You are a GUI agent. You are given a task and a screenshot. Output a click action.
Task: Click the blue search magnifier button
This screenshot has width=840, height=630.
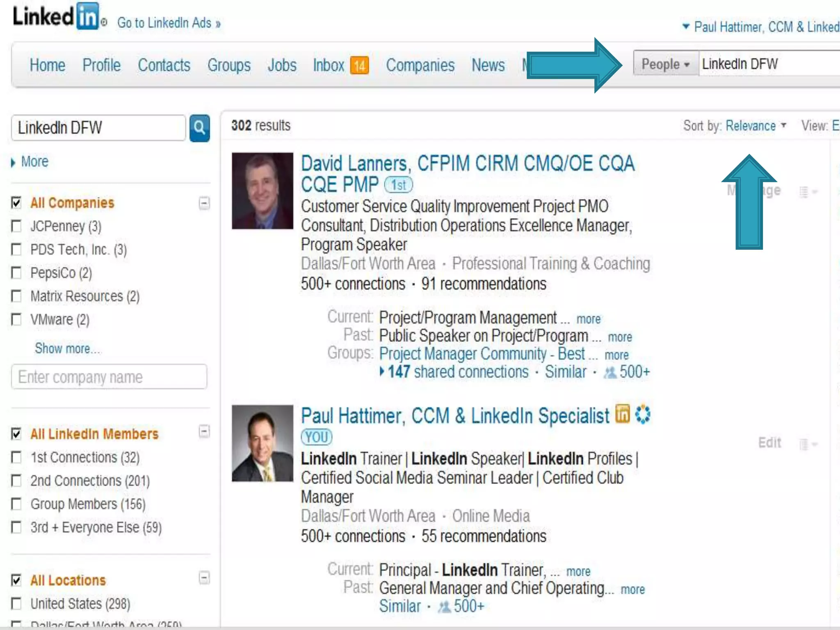pos(199,128)
